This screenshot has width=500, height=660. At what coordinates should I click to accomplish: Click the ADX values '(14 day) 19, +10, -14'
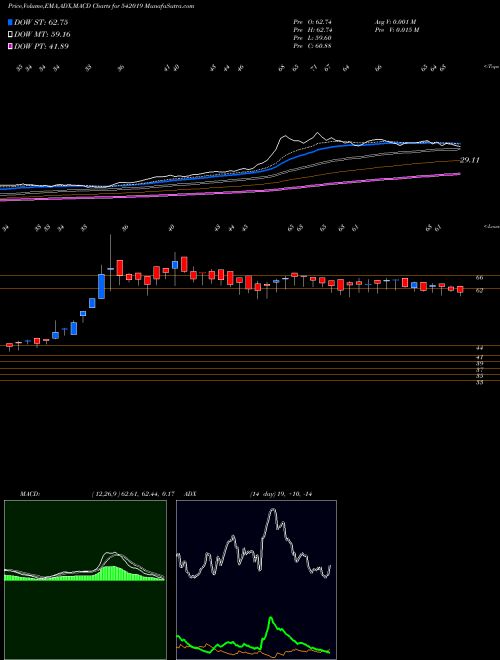tap(281, 494)
